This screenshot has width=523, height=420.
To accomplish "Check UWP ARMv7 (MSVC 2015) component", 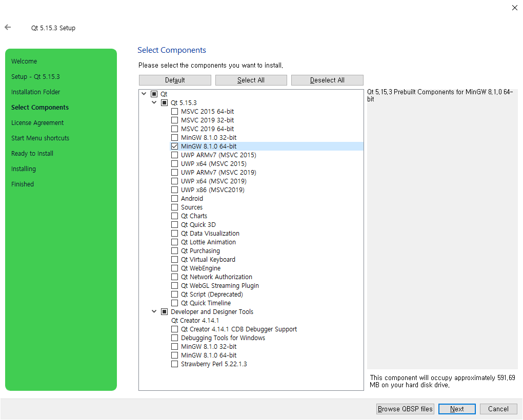I will coord(174,155).
